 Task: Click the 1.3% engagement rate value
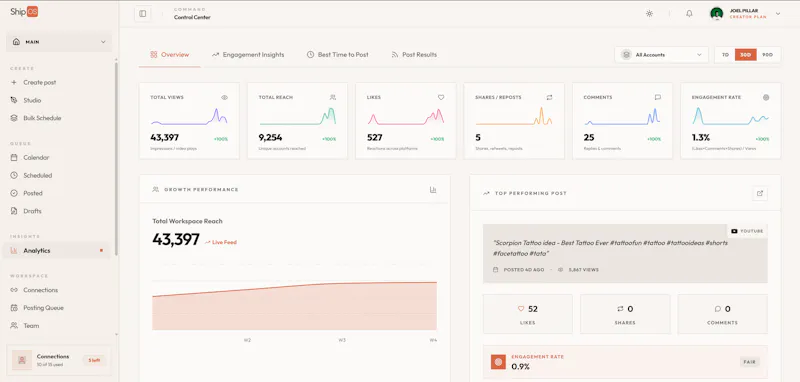701,138
